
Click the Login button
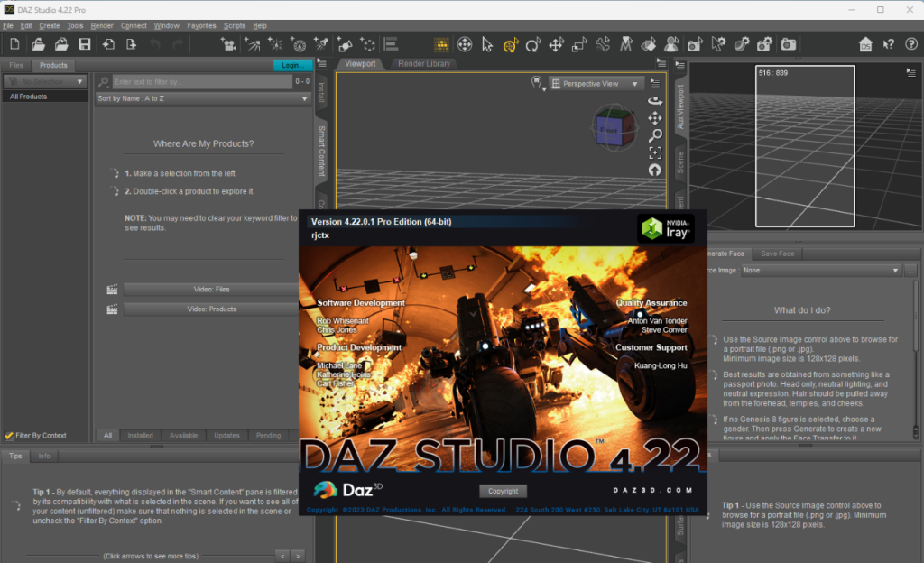(291, 65)
